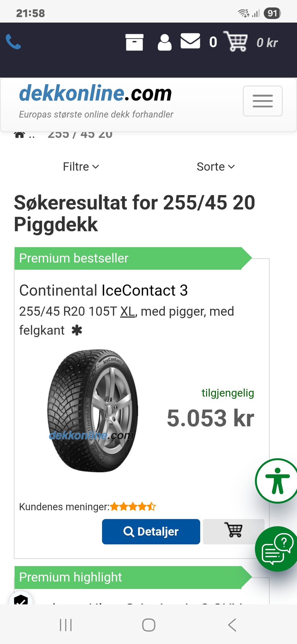Open the order archive box icon

[x=134, y=42]
